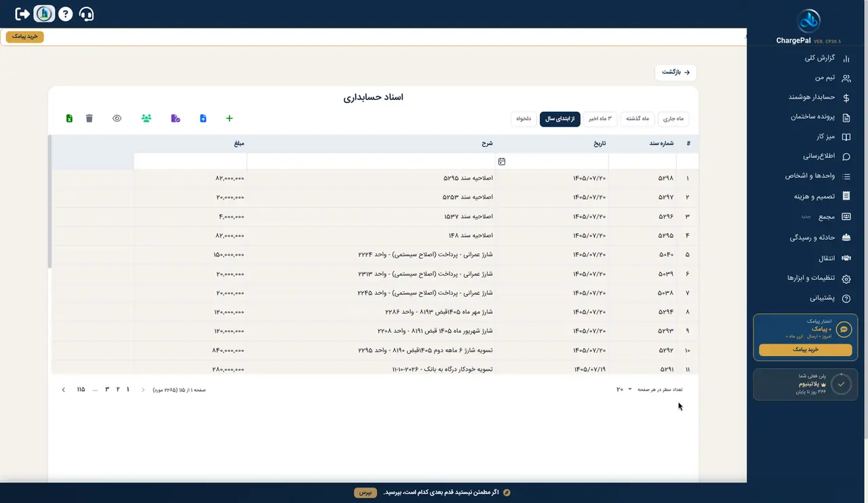This screenshot has height=503, width=868.
Task: Open تصمیم و هزینه in the sidebar
Action: coord(813,197)
